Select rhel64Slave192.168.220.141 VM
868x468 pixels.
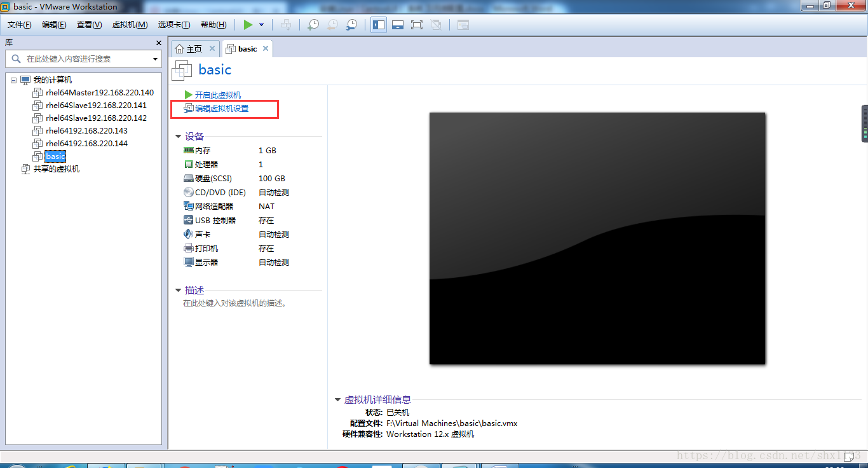tap(96, 106)
